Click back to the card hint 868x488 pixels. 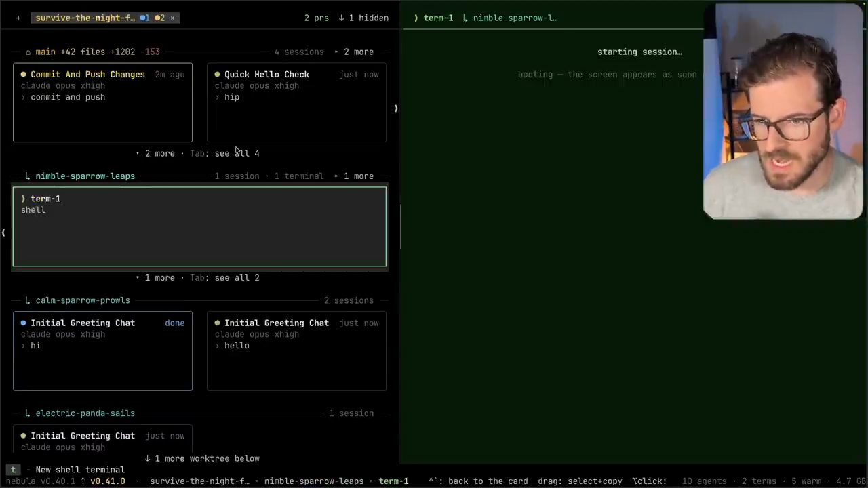[x=478, y=481]
